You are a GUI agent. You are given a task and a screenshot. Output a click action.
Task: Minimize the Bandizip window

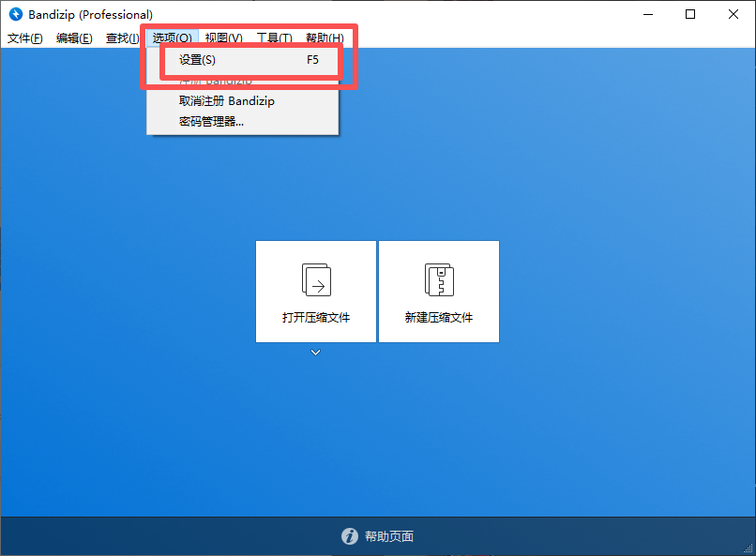tap(648, 14)
